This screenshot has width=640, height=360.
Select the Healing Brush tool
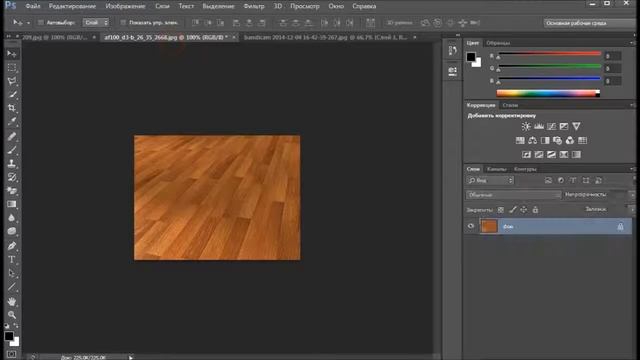click(11, 136)
